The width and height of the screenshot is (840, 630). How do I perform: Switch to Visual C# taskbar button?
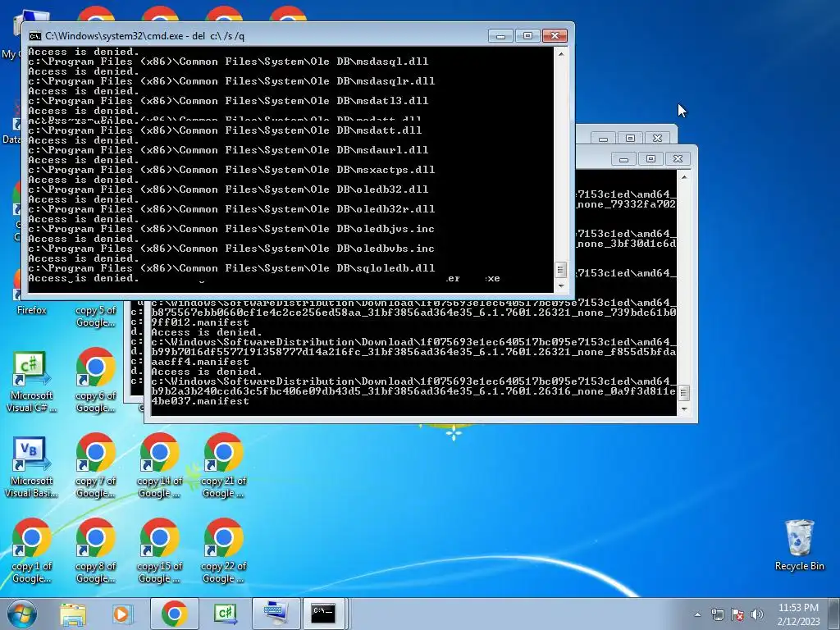(226, 614)
